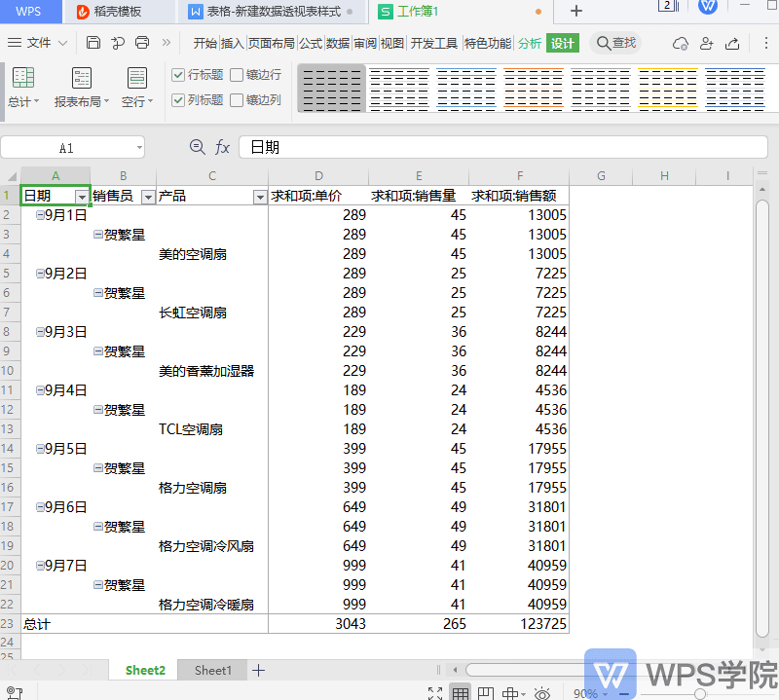Click the Save icon in quick toolbar
The height and width of the screenshot is (700, 779).
point(93,43)
